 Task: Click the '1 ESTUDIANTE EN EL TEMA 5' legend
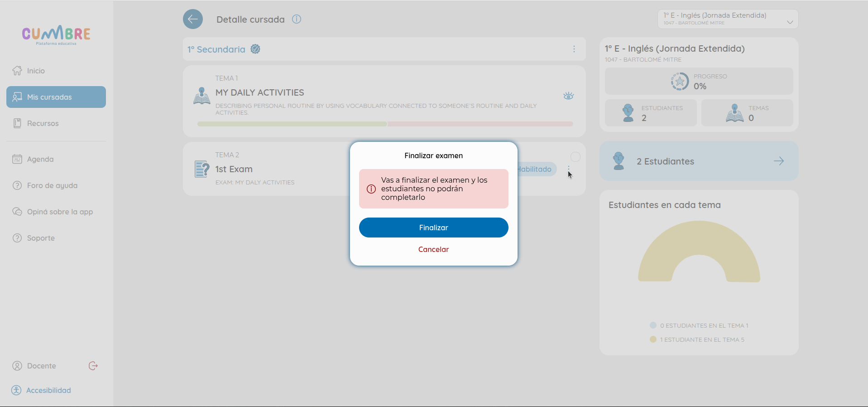[702, 339]
